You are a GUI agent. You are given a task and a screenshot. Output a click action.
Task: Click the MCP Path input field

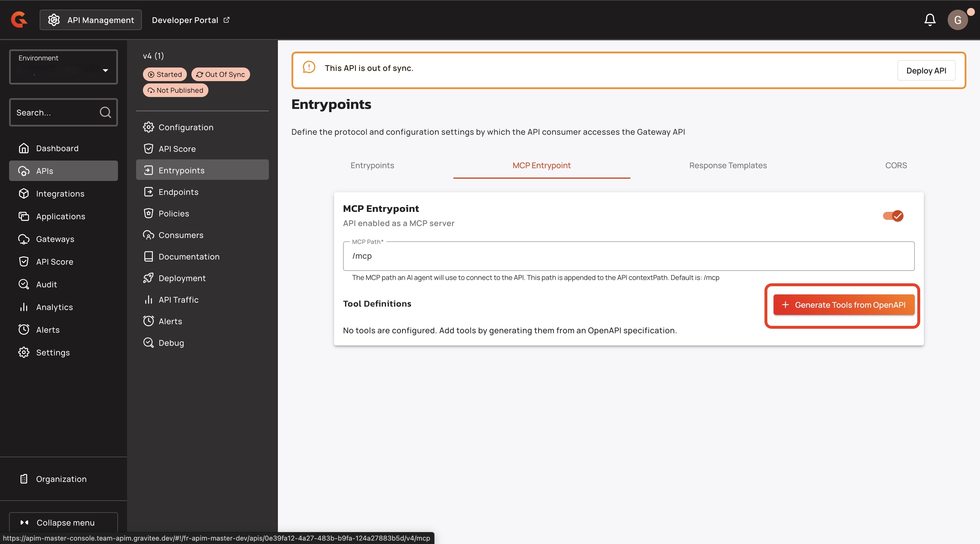tap(628, 256)
